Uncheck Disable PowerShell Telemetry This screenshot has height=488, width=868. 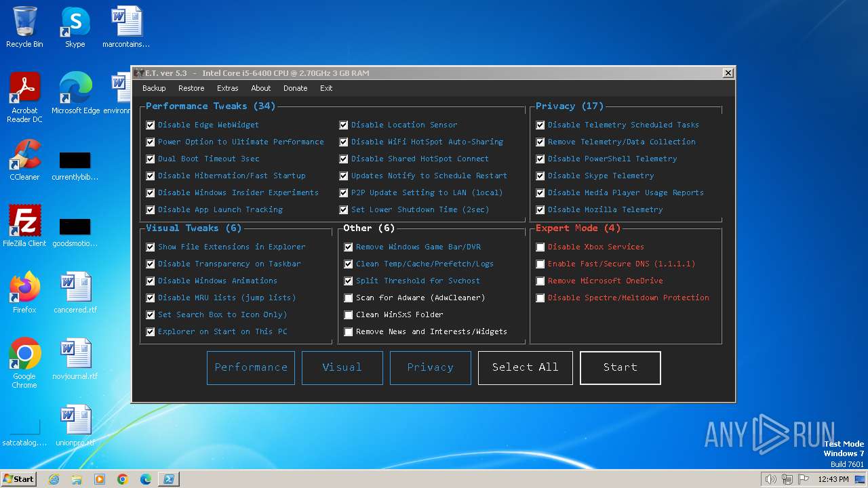click(540, 159)
